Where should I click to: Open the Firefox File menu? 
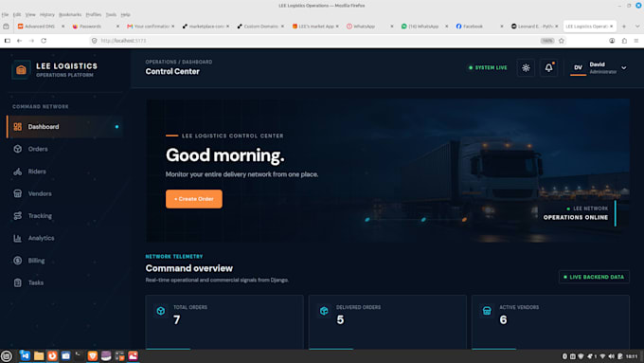tap(5, 14)
